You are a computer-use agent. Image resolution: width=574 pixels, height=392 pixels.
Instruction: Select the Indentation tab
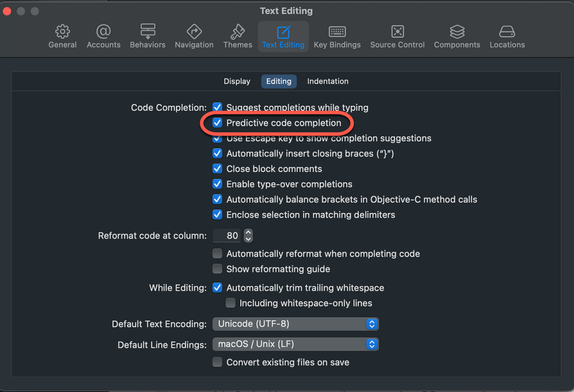pyautogui.click(x=327, y=81)
